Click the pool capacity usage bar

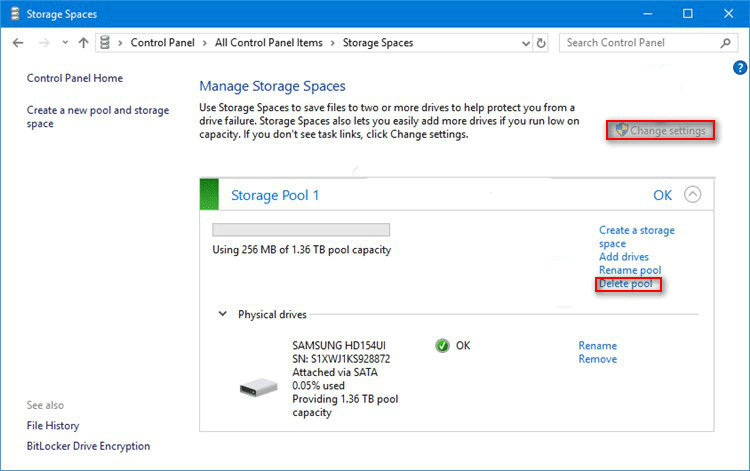pyautogui.click(x=301, y=230)
